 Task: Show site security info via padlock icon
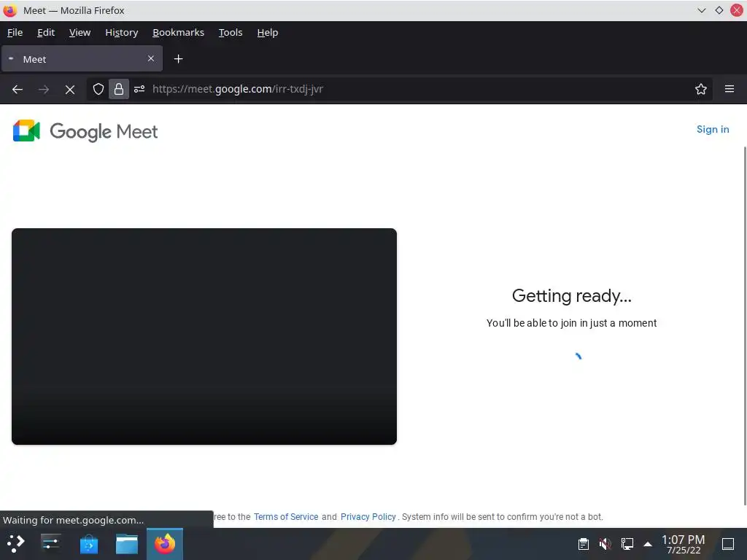tap(119, 89)
